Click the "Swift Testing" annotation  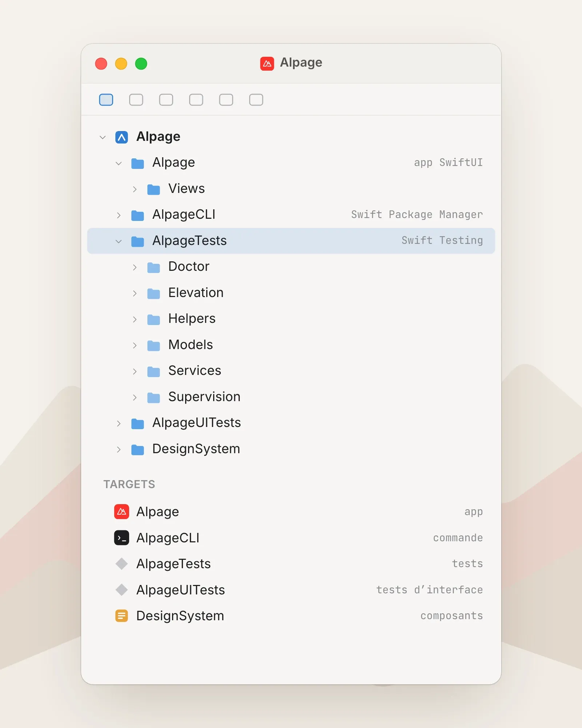tap(442, 241)
